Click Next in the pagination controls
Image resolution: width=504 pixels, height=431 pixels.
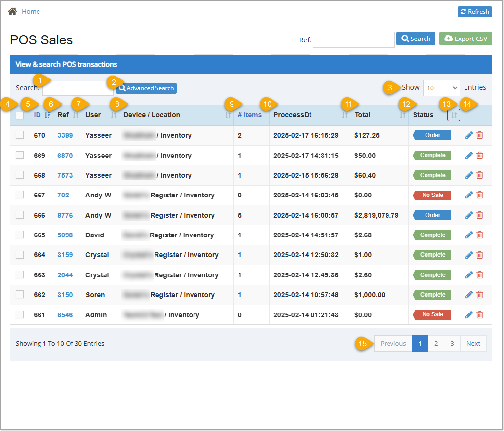point(473,343)
